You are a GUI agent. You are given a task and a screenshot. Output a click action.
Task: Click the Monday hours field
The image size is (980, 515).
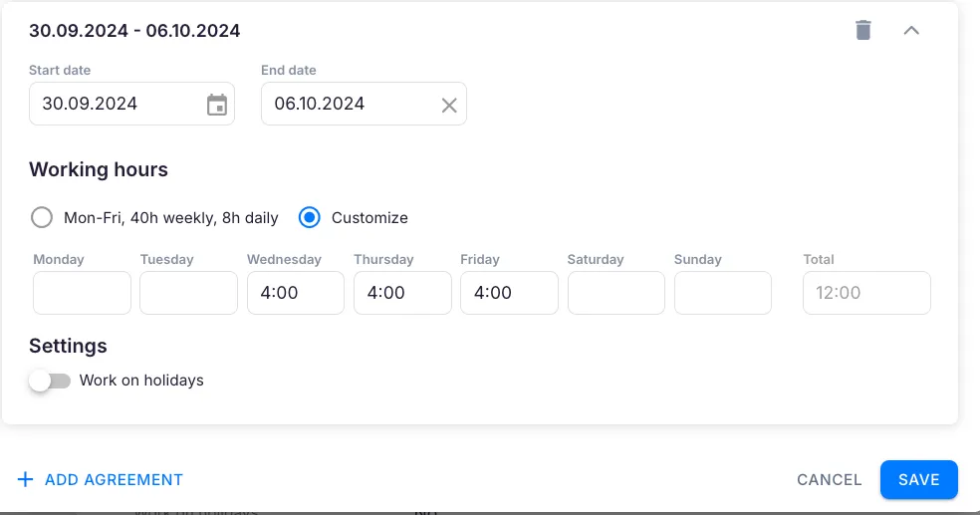pos(82,293)
